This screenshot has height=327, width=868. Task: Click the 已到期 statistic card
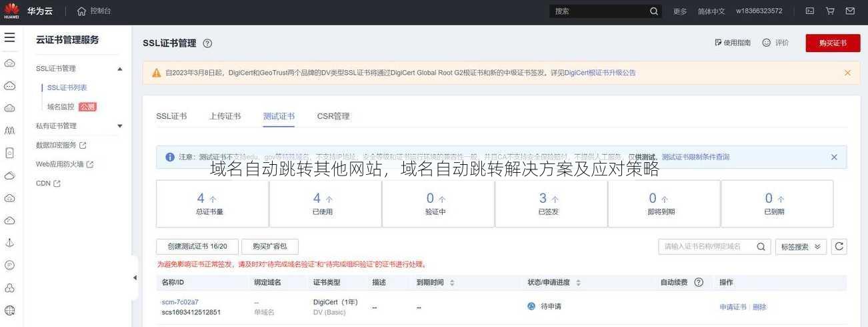(x=777, y=204)
